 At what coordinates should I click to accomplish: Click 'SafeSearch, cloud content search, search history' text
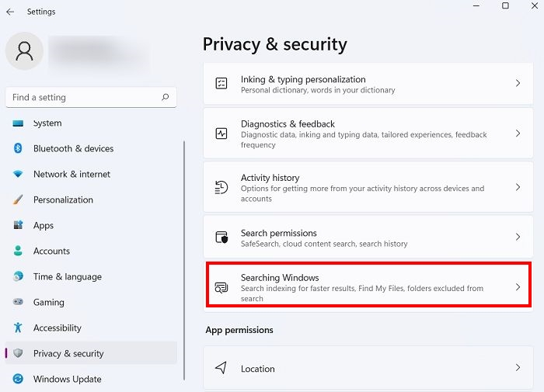324,244
